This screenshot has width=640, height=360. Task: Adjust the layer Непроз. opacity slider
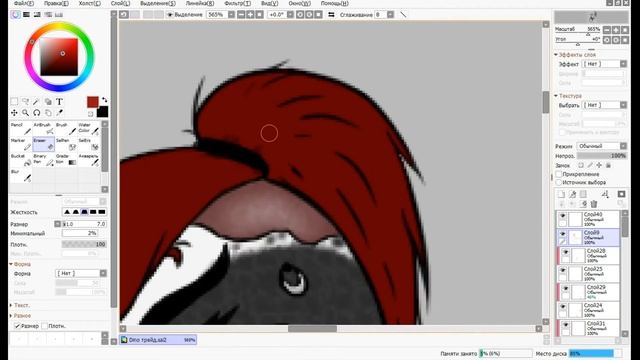tap(602, 156)
